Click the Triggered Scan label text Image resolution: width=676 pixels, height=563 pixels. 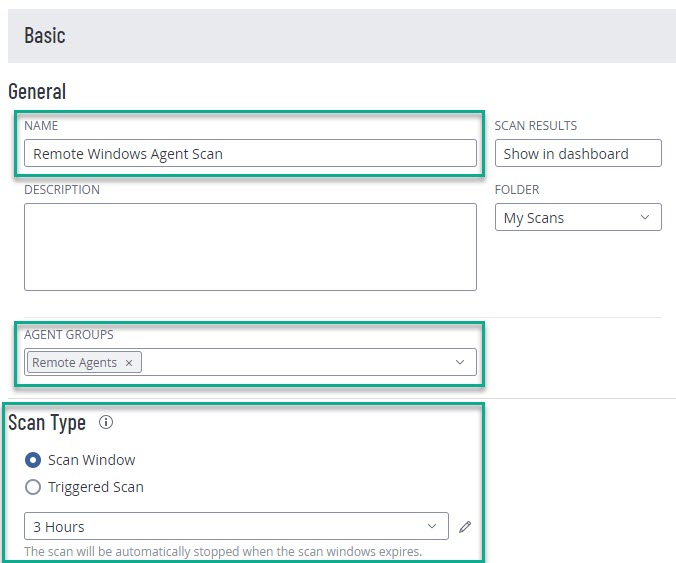point(96,487)
